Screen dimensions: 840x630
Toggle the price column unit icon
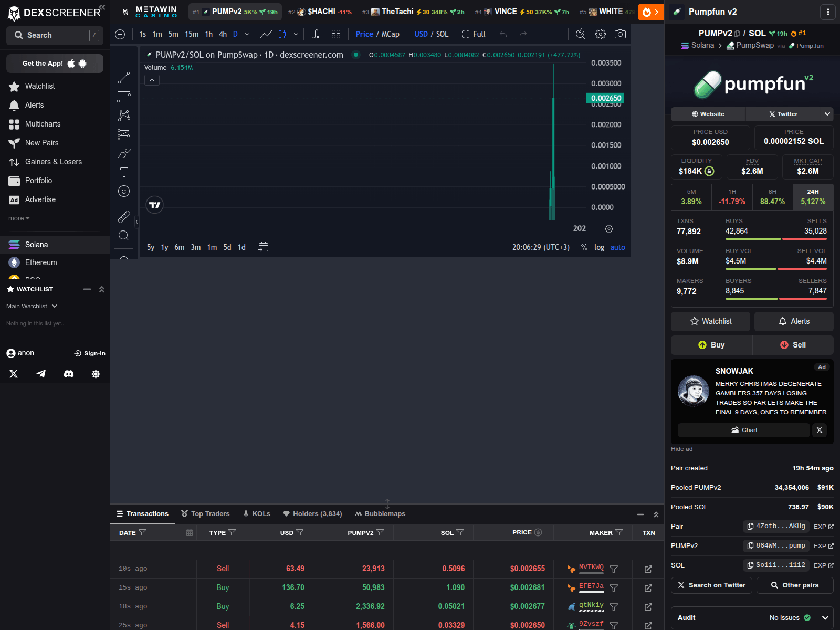click(538, 532)
